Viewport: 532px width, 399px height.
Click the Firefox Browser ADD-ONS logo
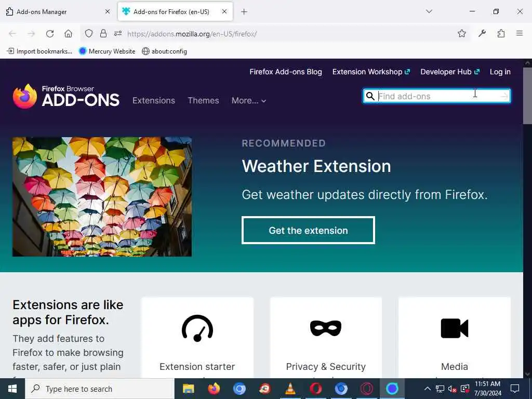(66, 96)
